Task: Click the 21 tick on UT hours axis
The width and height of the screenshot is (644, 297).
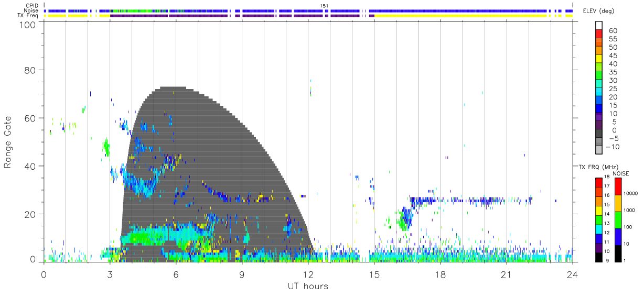Action: pos(506,274)
